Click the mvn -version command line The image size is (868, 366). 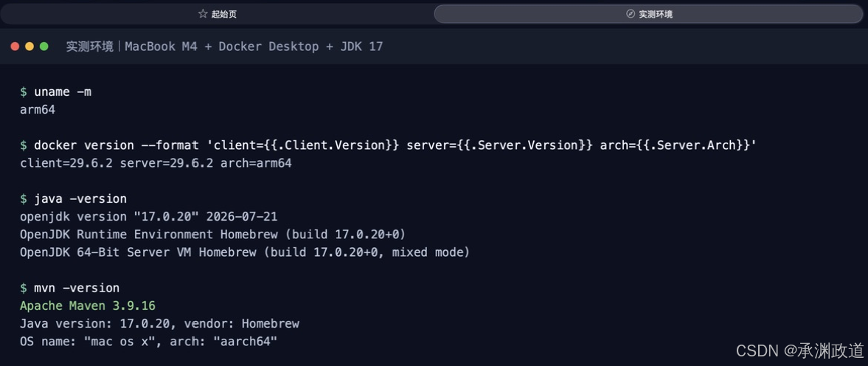[70, 288]
